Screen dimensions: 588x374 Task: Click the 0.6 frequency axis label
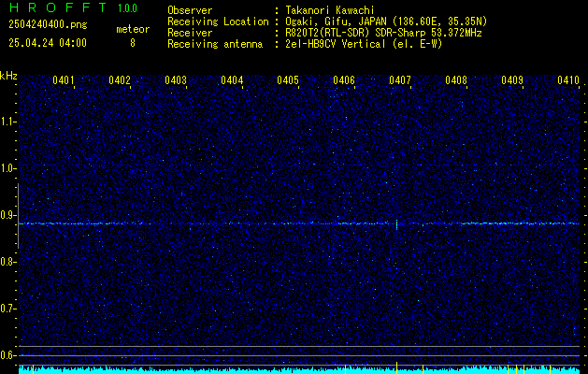pyautogui.click(x=7, y=355)
